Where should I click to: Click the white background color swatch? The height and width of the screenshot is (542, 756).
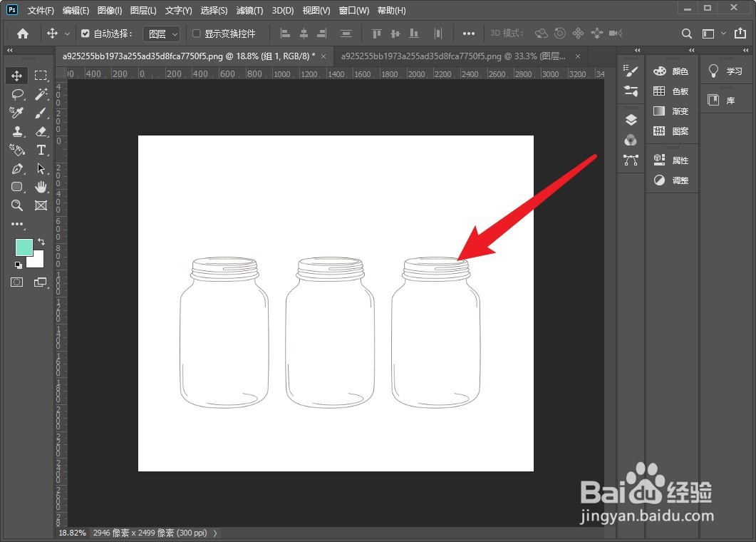(x=38, y=260)
